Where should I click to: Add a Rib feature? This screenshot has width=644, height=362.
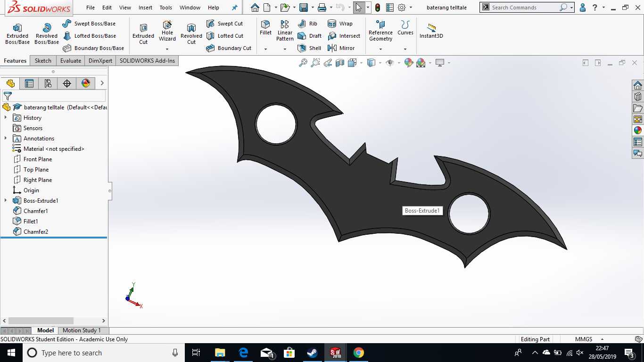pos(307,24)
